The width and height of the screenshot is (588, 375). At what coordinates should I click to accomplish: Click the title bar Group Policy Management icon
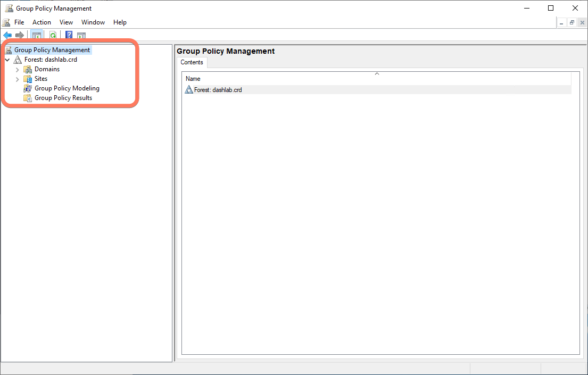pos(9,9)
